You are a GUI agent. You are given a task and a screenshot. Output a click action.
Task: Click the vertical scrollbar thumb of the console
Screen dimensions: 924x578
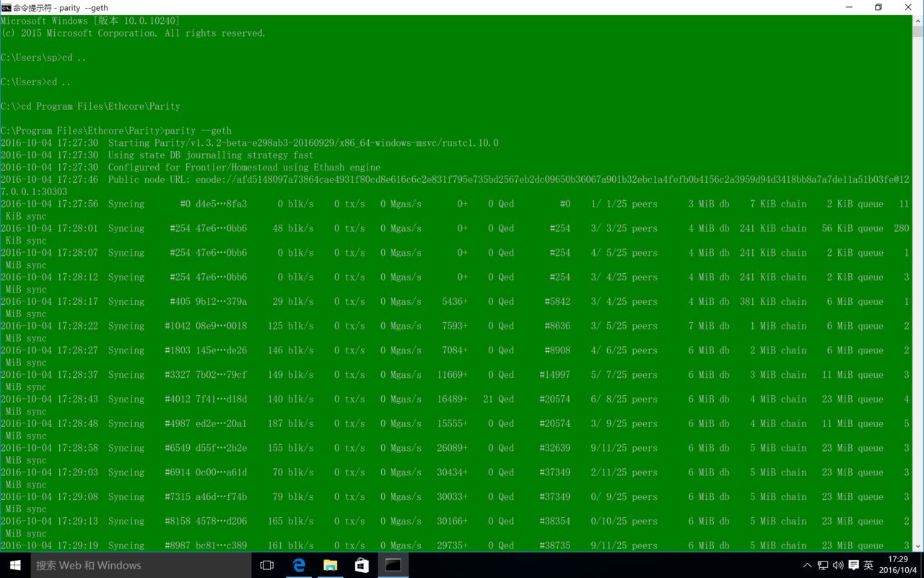pyautogui.click(x=918, y=32)
